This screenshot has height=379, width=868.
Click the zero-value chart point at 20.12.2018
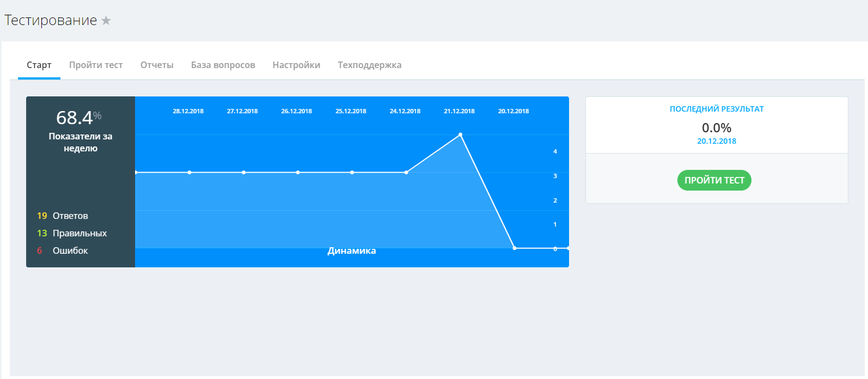pyautogui.click(x=515, y=248)
